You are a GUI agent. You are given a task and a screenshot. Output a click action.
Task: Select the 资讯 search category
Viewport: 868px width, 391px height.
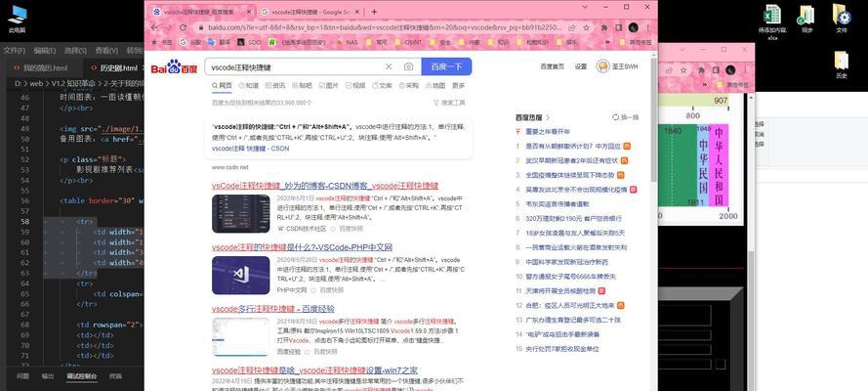(275, 85)
